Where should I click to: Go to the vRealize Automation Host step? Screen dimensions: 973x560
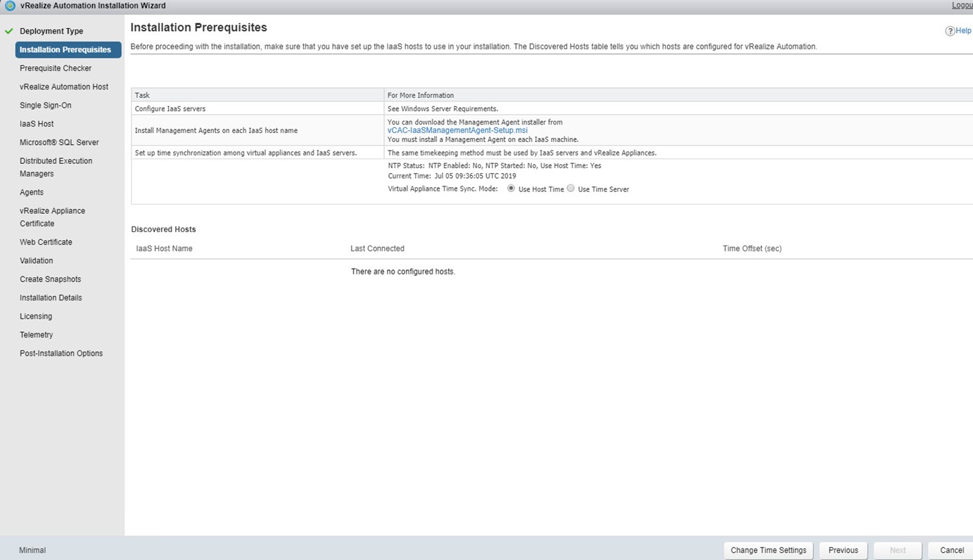(x=64, y=87)
